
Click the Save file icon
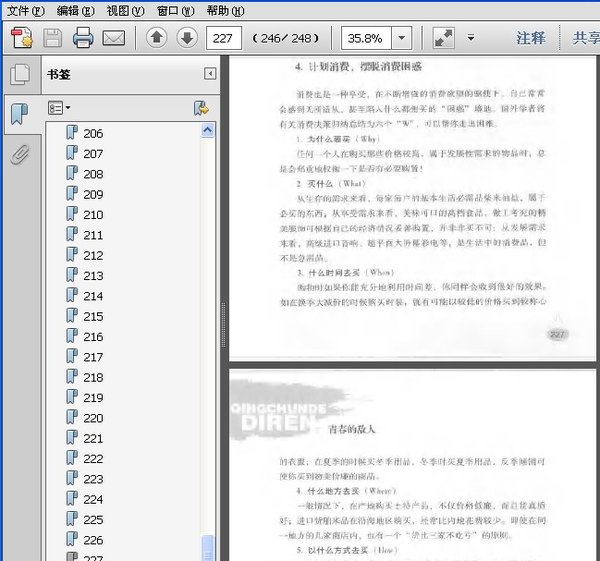53,39
